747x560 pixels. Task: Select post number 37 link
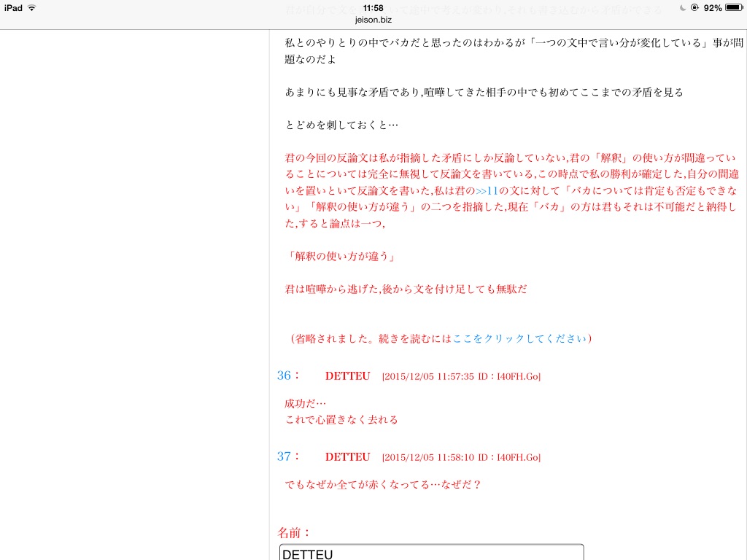284,456
